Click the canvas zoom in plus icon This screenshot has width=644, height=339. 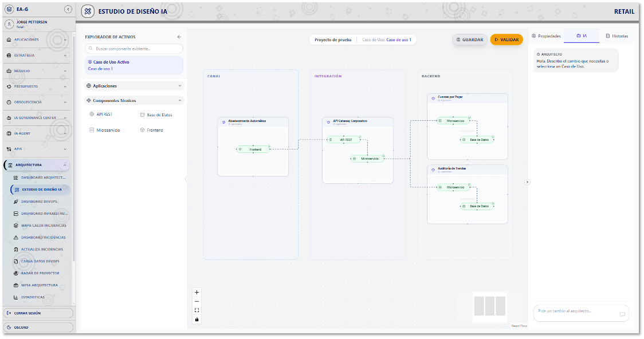pyautogui.click(x=197, y=292)
